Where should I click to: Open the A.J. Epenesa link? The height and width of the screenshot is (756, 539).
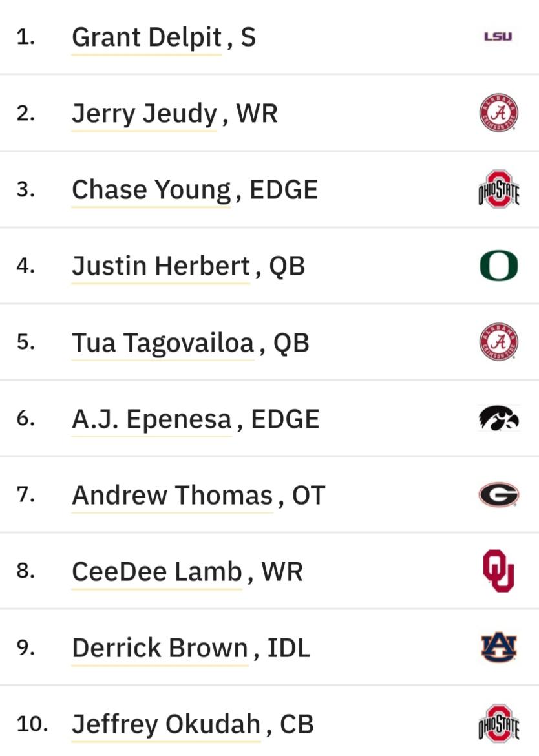[x=152, y=419]
